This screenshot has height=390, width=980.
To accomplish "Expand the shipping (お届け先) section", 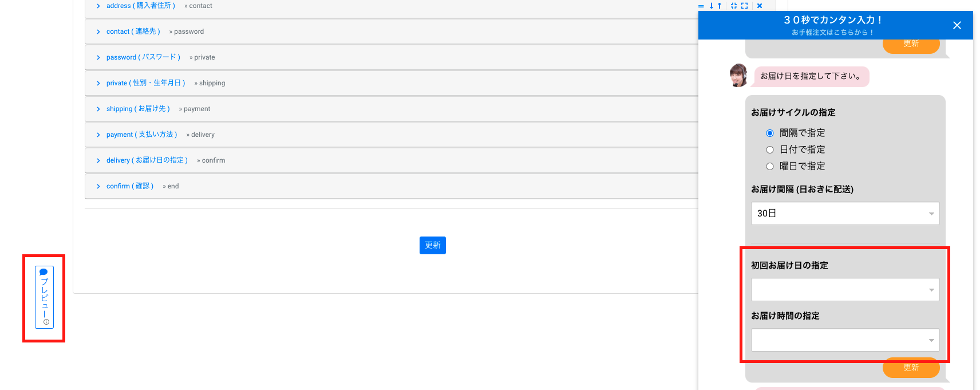I will tap(137, 109).
